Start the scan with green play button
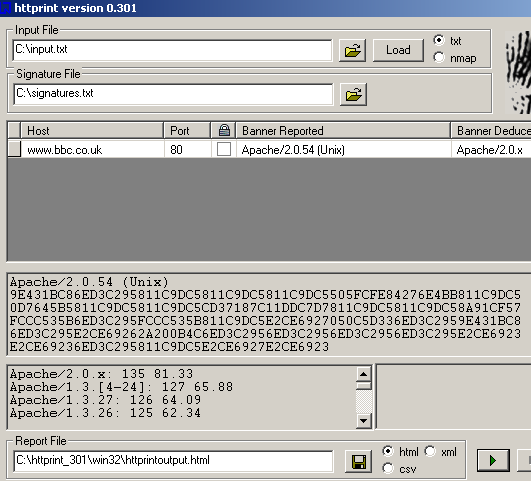 coord(493,460)
